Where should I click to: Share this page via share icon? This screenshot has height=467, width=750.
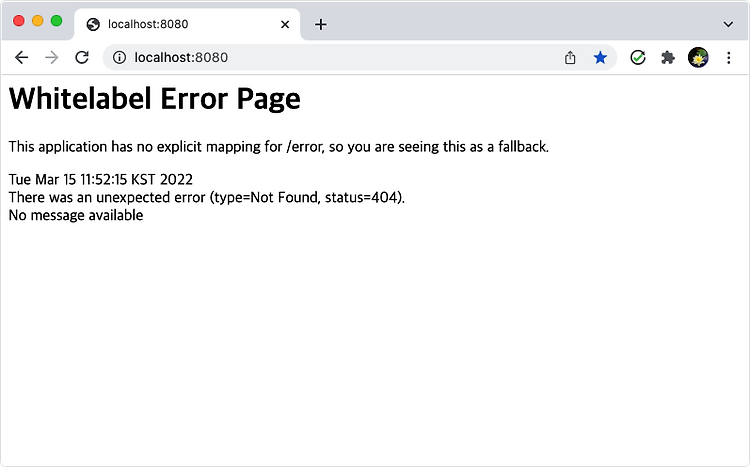pyautogui.click(x=570, y=58)
